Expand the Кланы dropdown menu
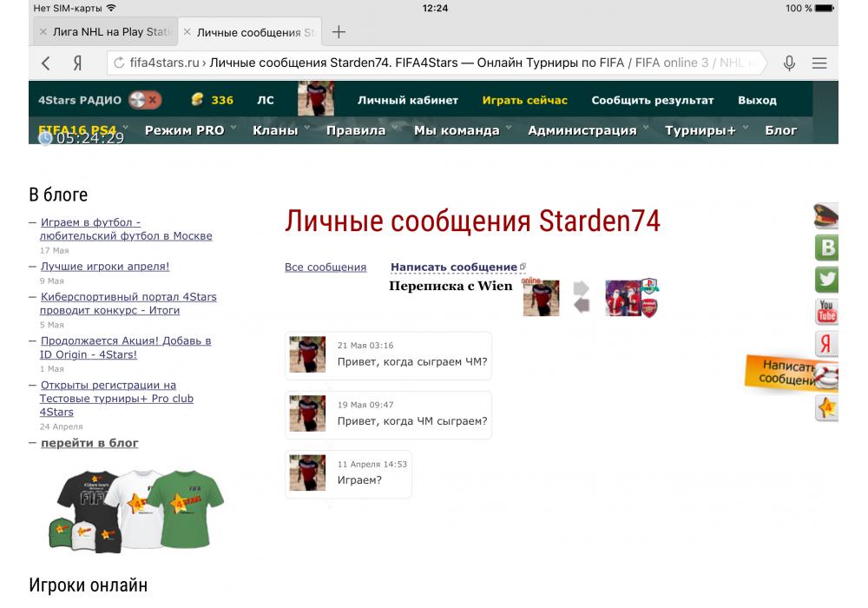The image size is (868, 608). click(274, 130)
